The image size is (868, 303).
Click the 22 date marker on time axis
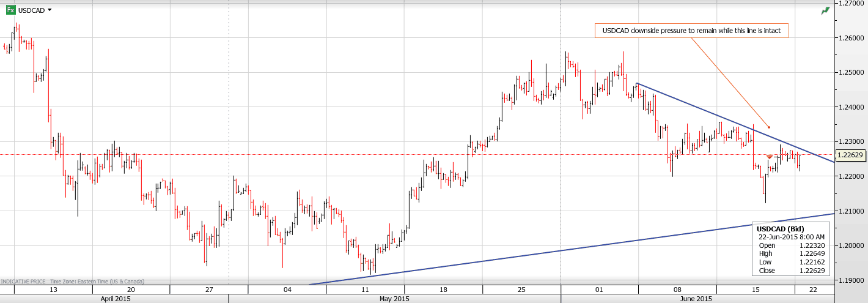pos(814,290)
